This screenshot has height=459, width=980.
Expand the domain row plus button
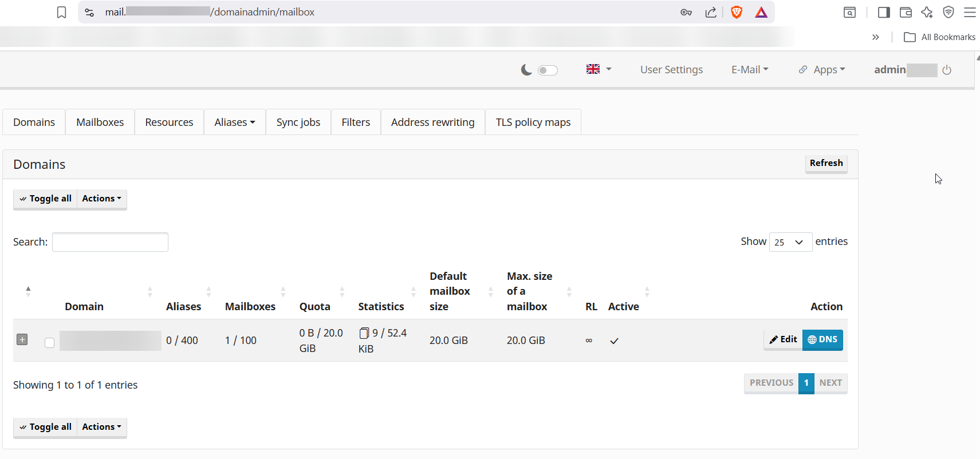22,339
